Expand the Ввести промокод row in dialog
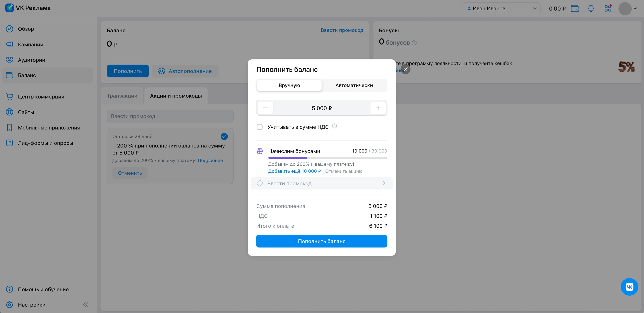This screenshot has width=644, height=313. coord(322,183)
